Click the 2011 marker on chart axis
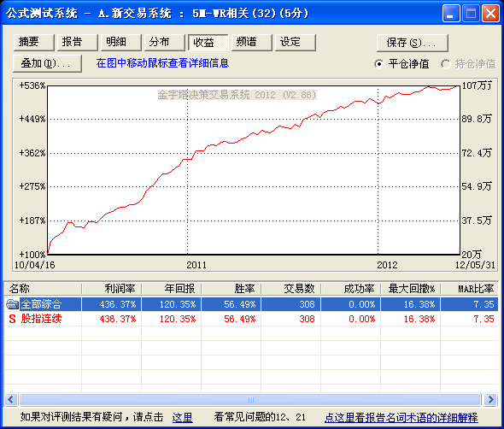 click(196, 265)
